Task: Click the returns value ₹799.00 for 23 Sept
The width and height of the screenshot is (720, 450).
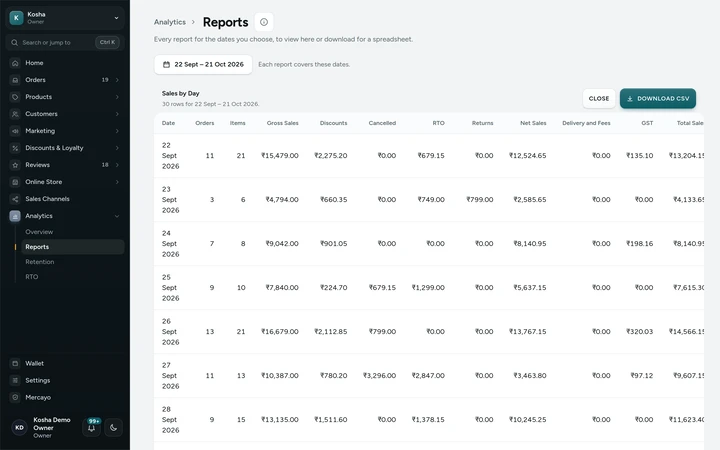Action: point(479,200)
